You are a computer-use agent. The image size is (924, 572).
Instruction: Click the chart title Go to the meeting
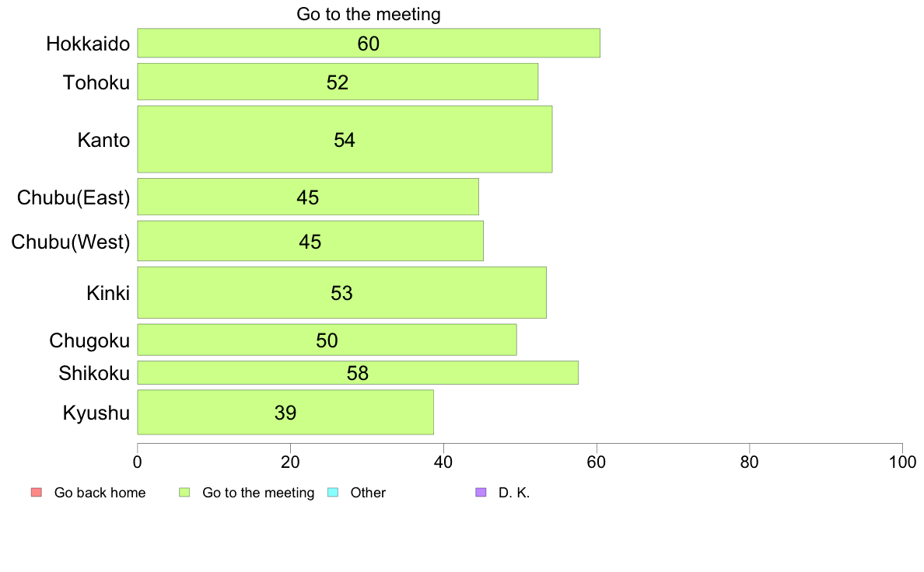click(369, 14)
